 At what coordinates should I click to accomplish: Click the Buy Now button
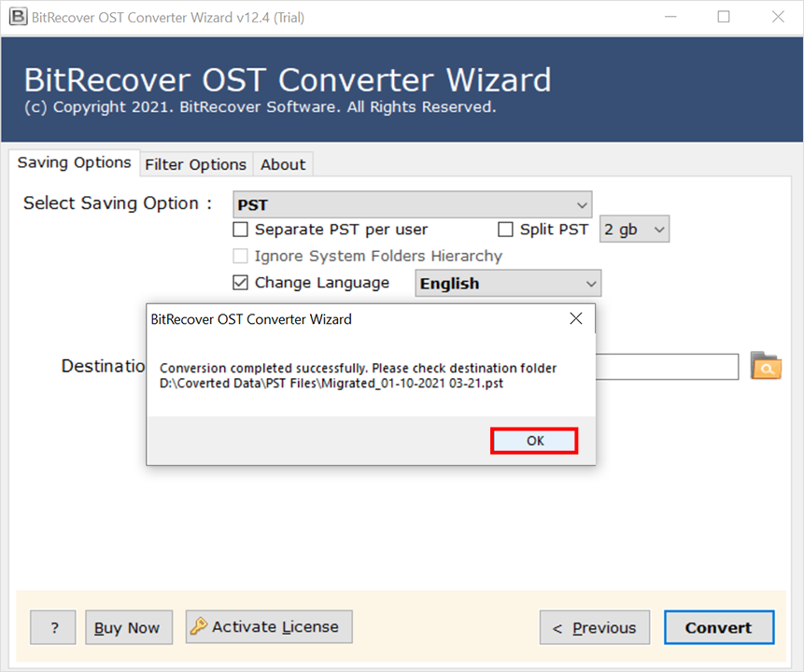[x=129, y=627]
